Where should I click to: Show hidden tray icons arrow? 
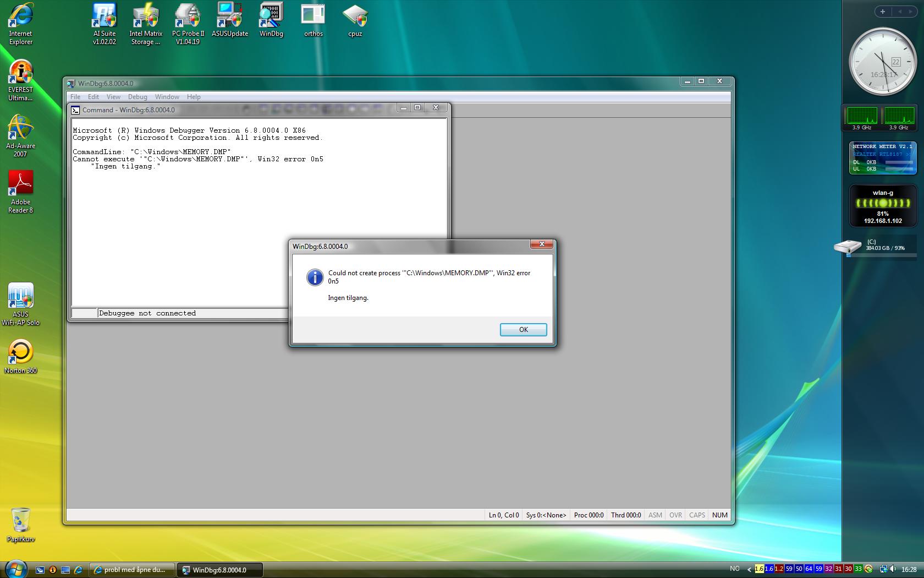click(x=749, y=569)
